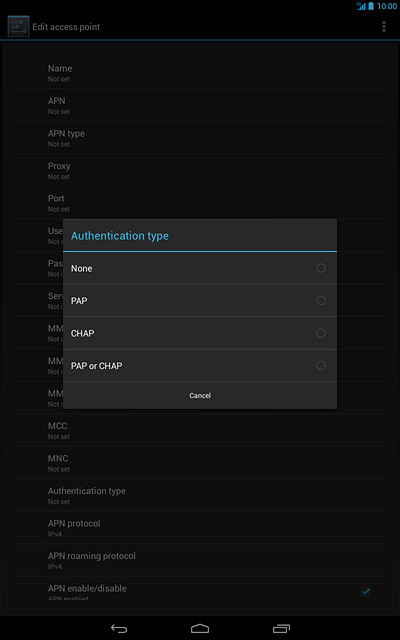Toggle the APN enable/disable checkbox
400x640 pixels.
pos(366,591)
